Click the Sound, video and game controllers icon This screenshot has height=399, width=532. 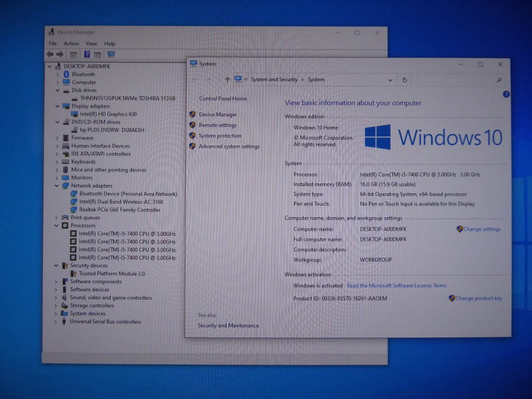(64, 298)
